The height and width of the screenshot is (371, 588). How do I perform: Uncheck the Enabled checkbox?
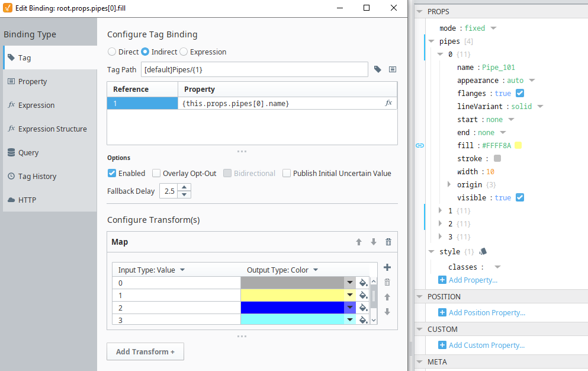112,174
